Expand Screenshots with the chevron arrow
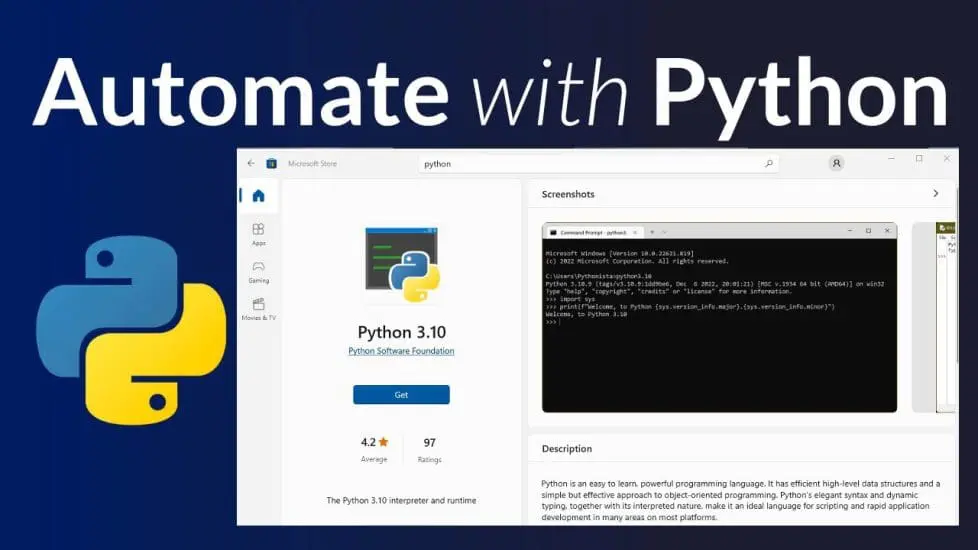 936,194
